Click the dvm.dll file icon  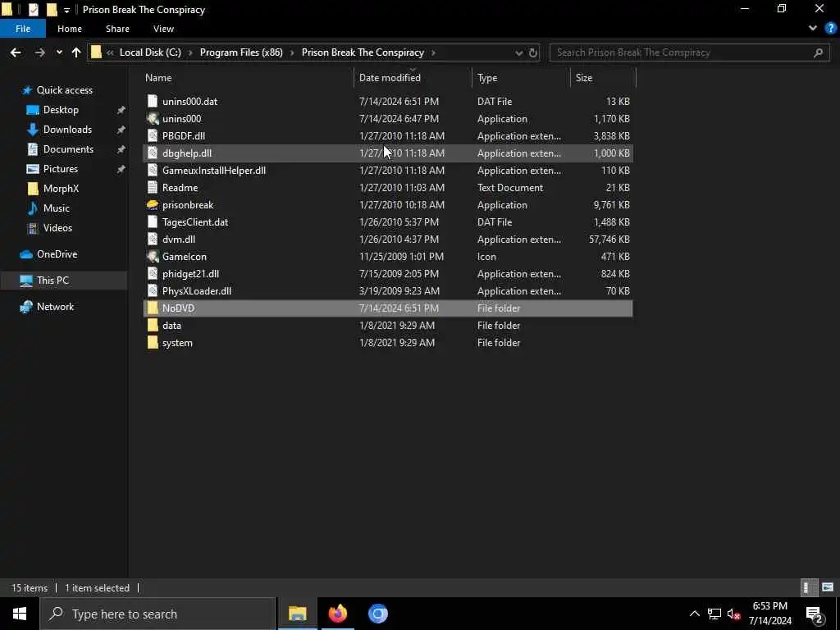(x=153, y=239)
